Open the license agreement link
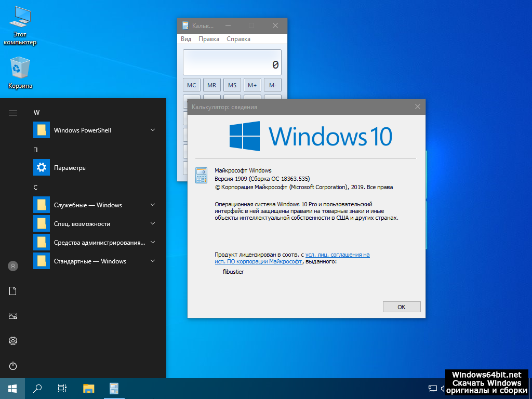Screen dimensions: 532x399 pyautogui.click(x=337, y=255)
